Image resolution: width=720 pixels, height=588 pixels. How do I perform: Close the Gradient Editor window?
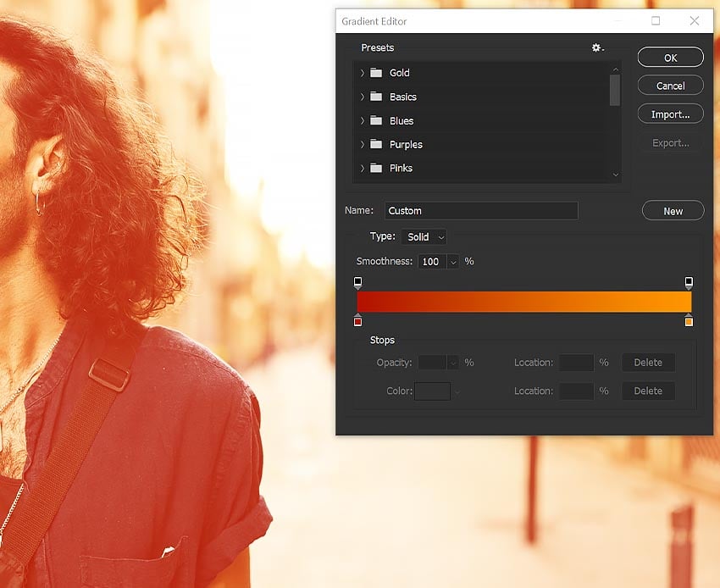point(695,20)
